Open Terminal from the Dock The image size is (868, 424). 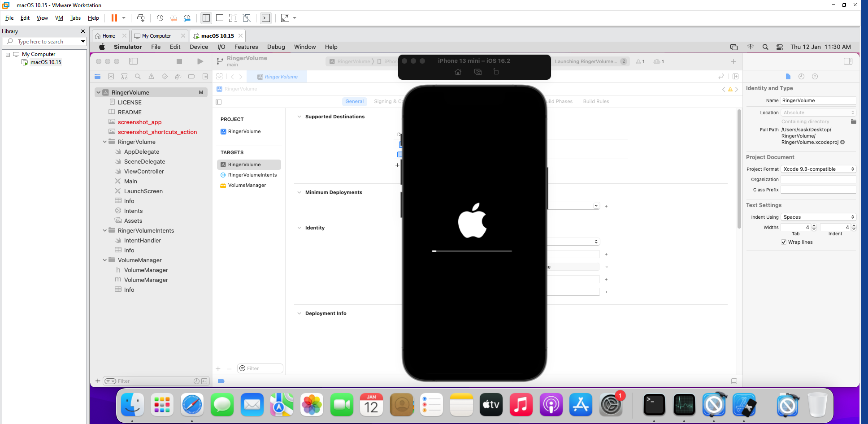point(654,405)
